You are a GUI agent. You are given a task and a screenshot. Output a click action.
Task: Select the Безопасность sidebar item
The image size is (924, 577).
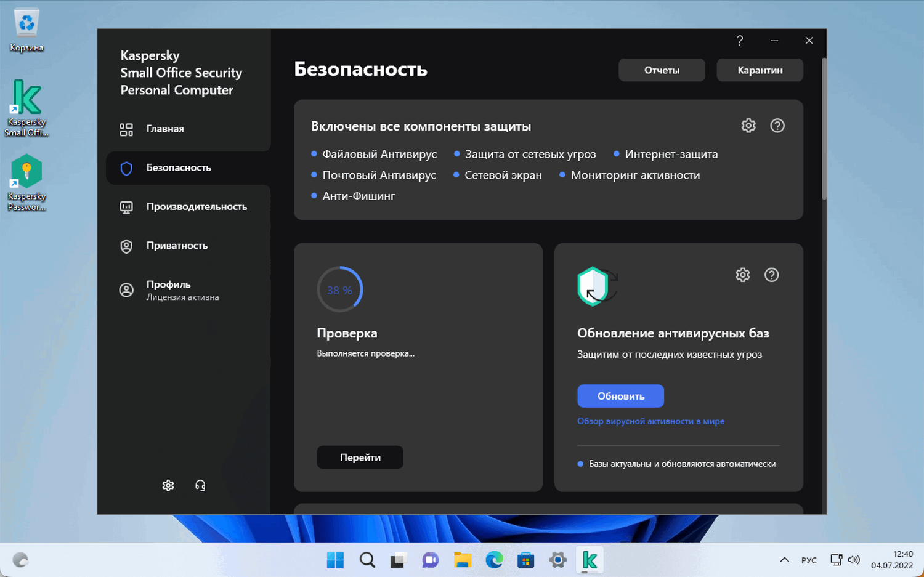pyautogui.click(x=188, y=167)
